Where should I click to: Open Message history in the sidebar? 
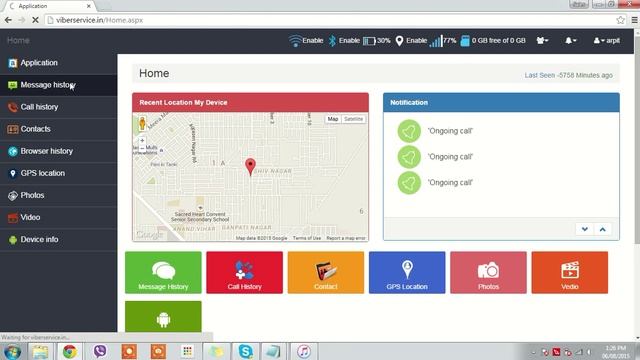pos(58,85)
